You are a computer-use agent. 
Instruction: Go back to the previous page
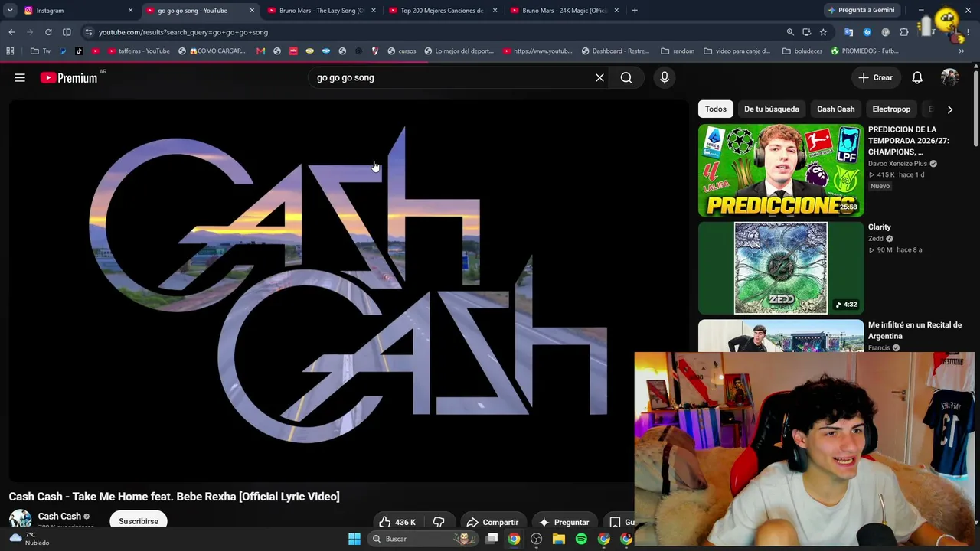click(x=11, y=32)
